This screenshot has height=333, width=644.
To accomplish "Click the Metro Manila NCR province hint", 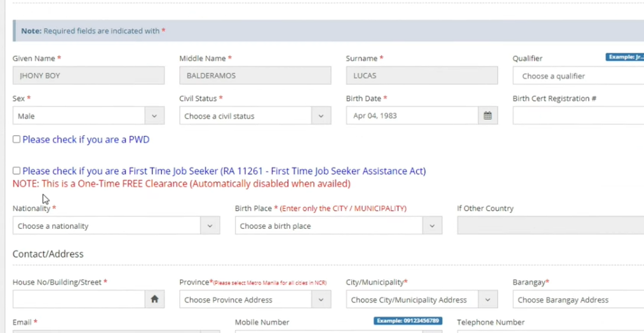I will [270, 282].
